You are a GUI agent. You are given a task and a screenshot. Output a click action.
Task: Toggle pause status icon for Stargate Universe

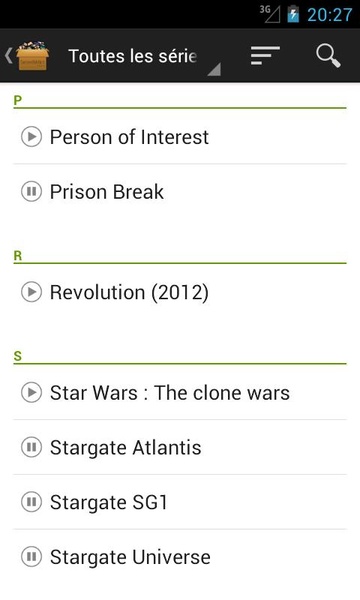click(x=31, y=557)
